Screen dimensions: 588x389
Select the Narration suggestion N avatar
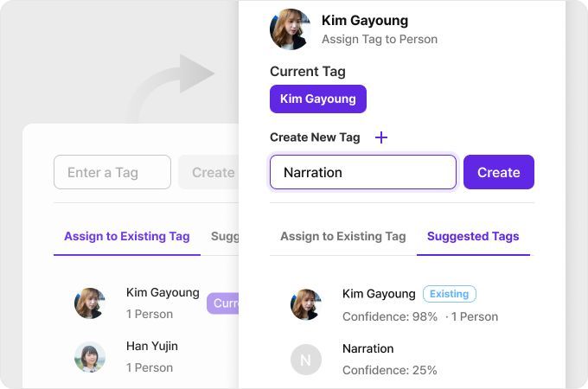[x=305, y=359]
